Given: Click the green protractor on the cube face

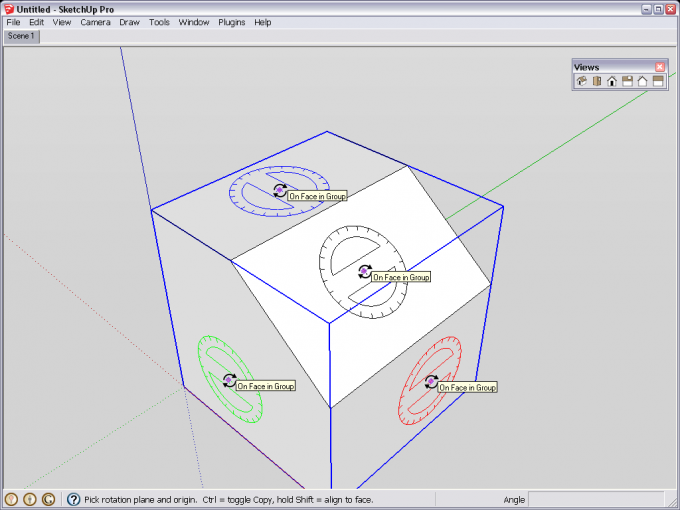Looking at the screenshot, I should (x=229, y=380).
